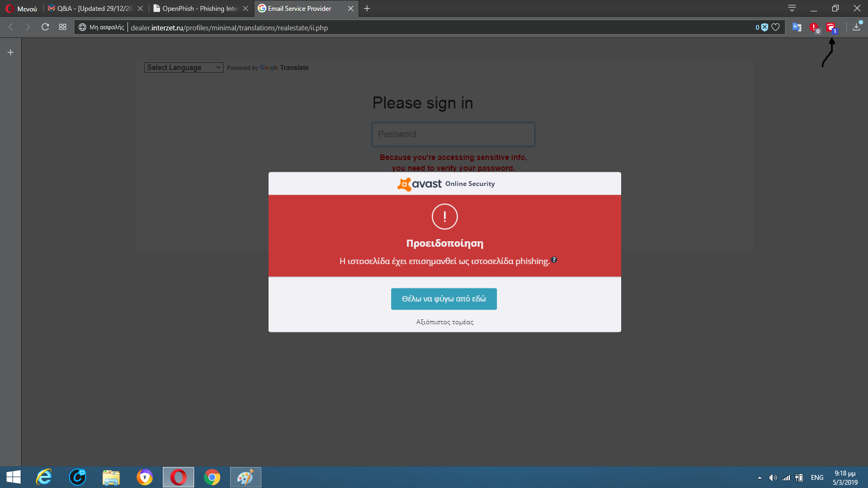Open network signal settings in tray
This screenshot has height=488, width=868.
tap(786, 478)
